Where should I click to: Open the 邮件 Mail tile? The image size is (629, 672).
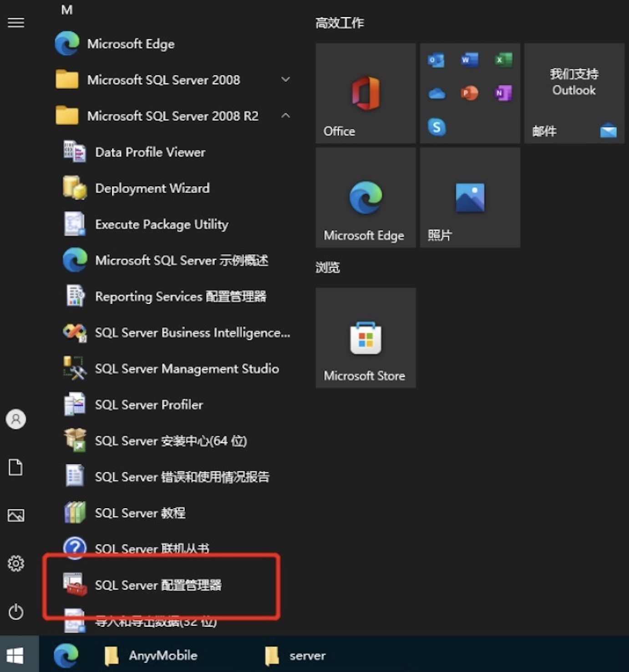(x=574, y=93)
